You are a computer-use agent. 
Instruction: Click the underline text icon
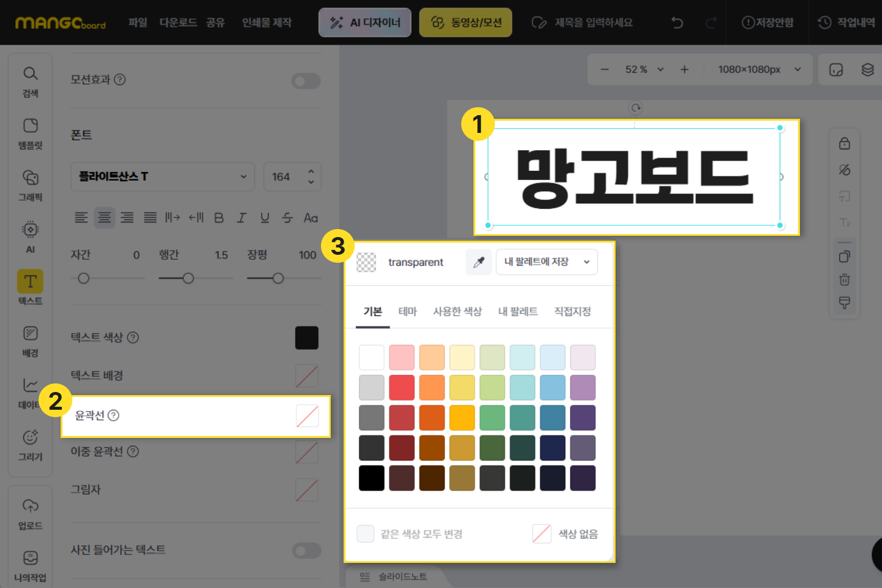click(x=265, y=218)
